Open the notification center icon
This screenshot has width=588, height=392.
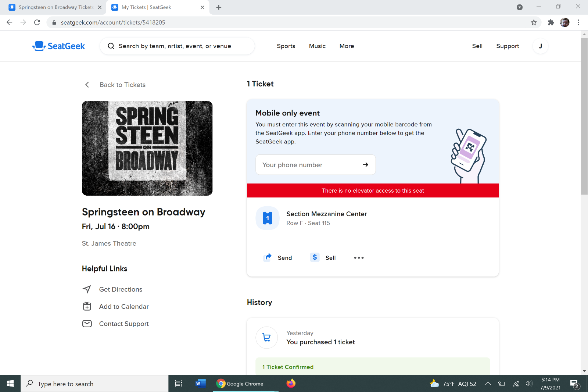click(575, 384)
